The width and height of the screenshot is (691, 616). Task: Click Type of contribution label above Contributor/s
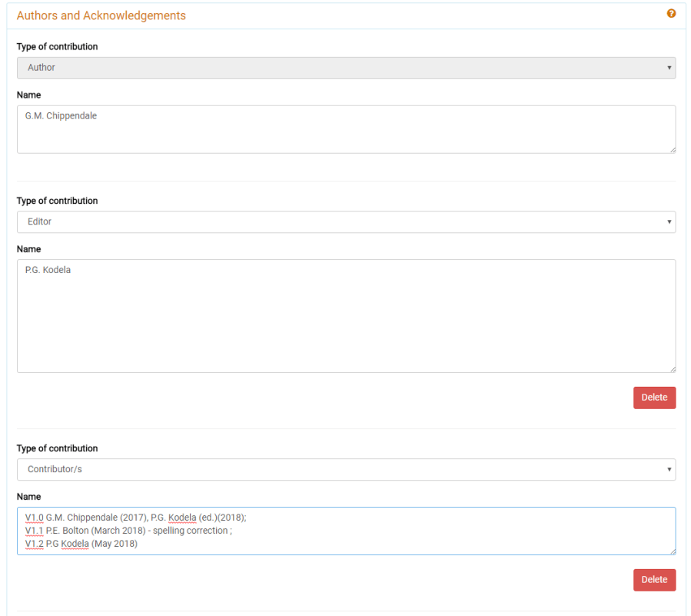click(x=58, y=449)
